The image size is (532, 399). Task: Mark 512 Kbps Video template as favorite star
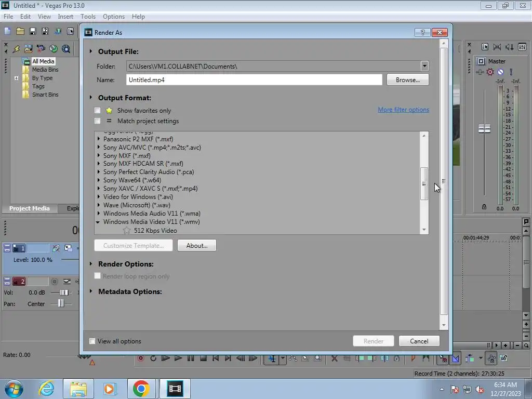(x=127, y=230)
